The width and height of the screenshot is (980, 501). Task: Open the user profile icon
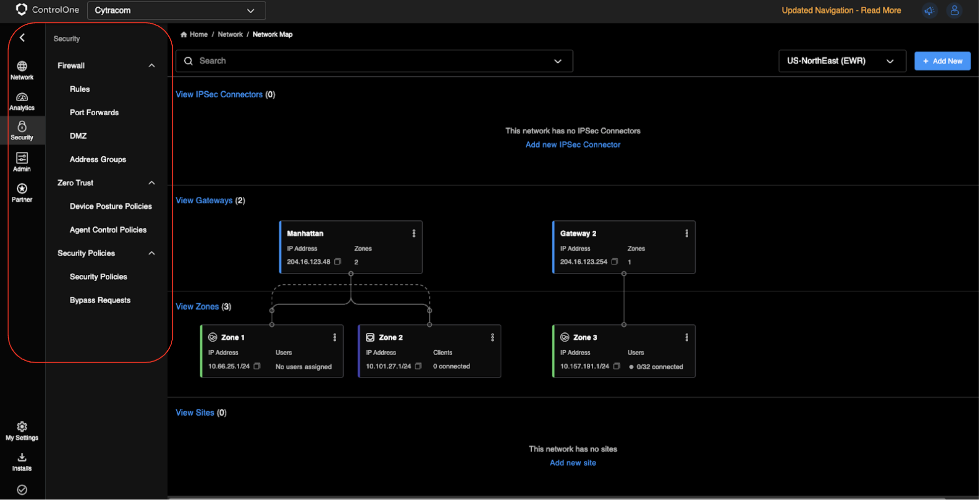click(954, 10)
